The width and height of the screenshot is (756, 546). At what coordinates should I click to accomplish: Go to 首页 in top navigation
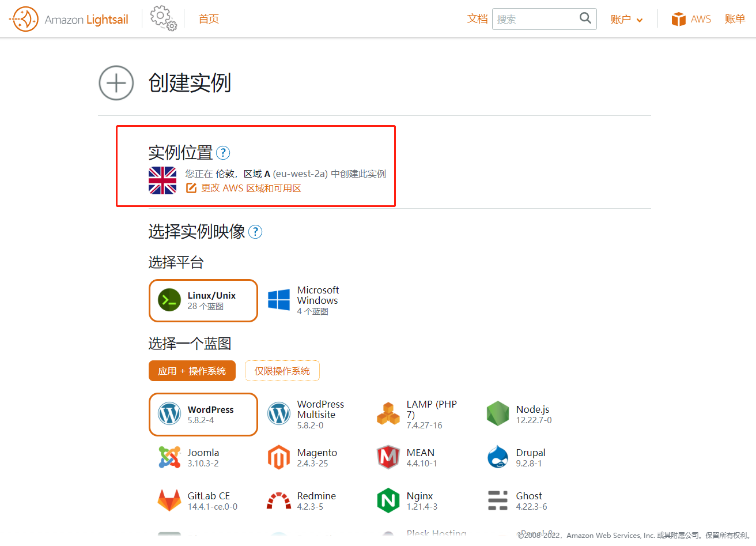click(x=209, y=19)
